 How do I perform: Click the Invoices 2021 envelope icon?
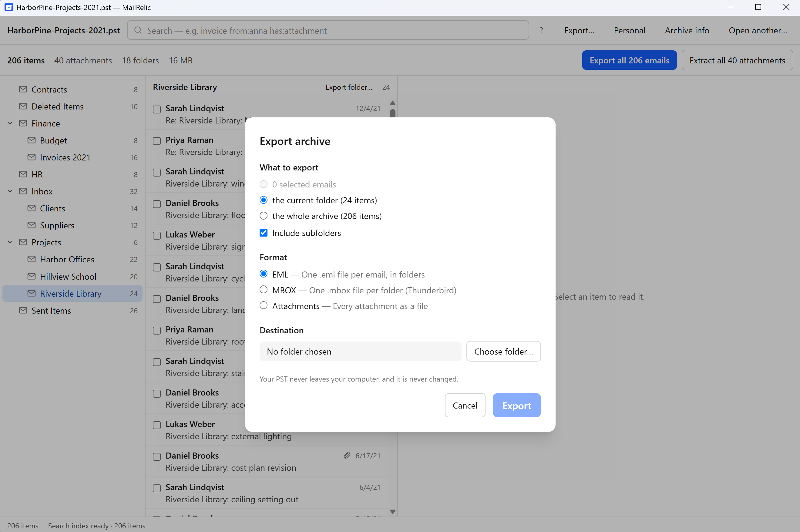[x=32, y=157]
